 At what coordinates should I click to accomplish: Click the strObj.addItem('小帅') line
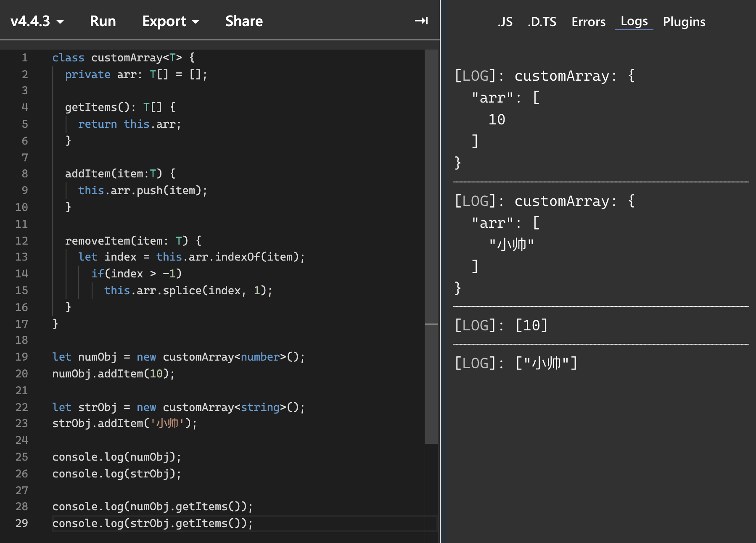(125, 423)
